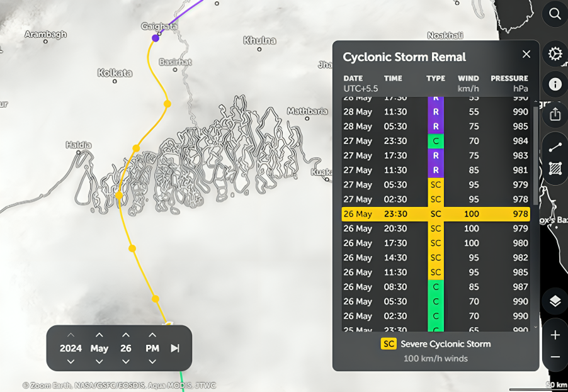Screen dimensions: 568x392
Task: Toggle PM using the down chevron
Action: 152,362
